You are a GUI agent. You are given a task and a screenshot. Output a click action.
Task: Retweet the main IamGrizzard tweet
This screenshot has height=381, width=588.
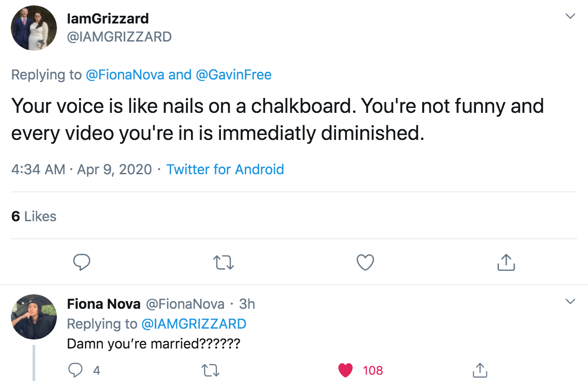[x=224, y=262]
